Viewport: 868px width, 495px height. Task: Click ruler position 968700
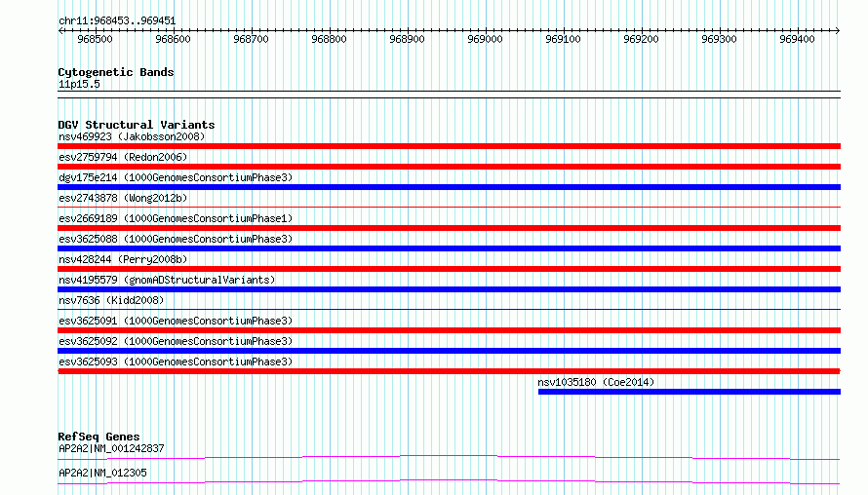(251, 39)
